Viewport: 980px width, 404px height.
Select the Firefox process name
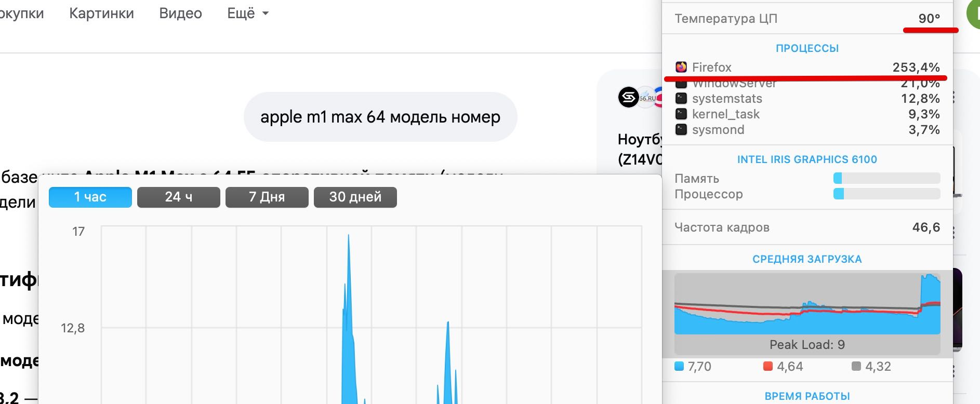[711, 68]
